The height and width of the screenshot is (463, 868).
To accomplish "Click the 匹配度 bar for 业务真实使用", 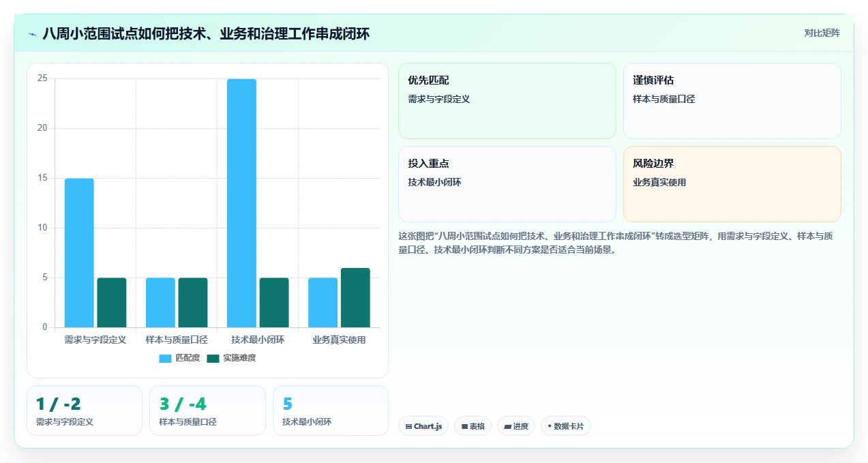I will click(323, 303).
